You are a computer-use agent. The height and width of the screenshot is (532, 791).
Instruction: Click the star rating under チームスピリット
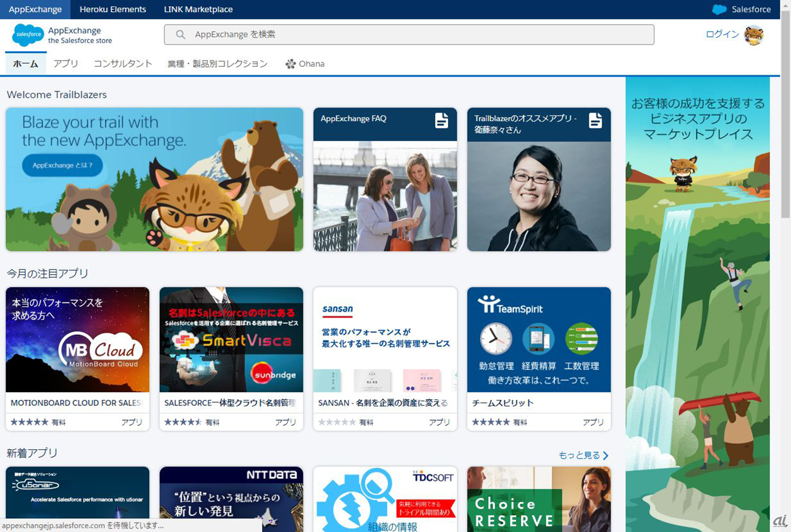[491, 422]
